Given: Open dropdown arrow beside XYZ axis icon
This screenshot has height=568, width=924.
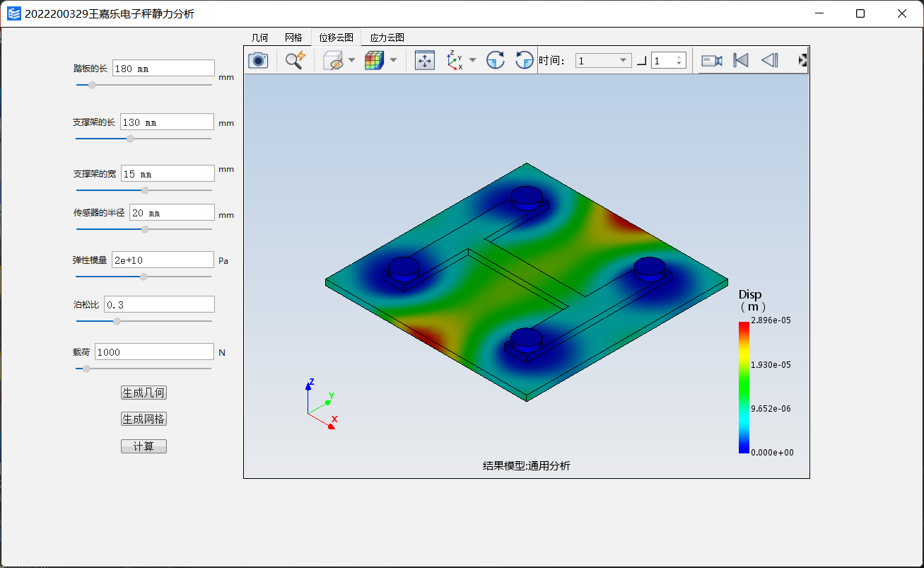Looking at the screenshot, I should pos(473,61).
